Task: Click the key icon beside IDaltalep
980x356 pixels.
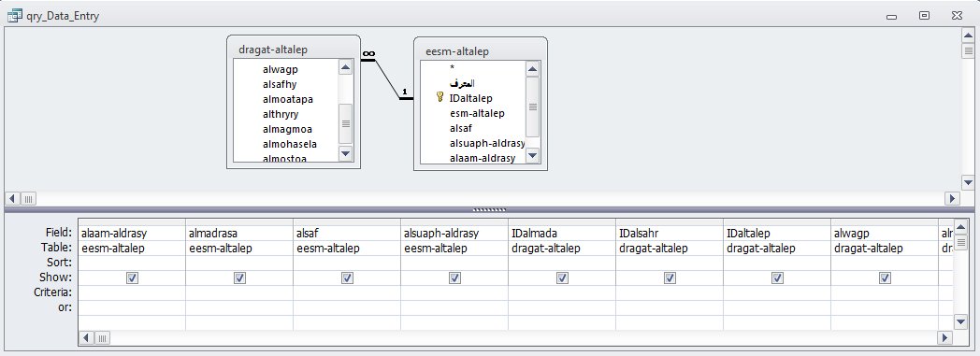Action: (x=440, y=97)
